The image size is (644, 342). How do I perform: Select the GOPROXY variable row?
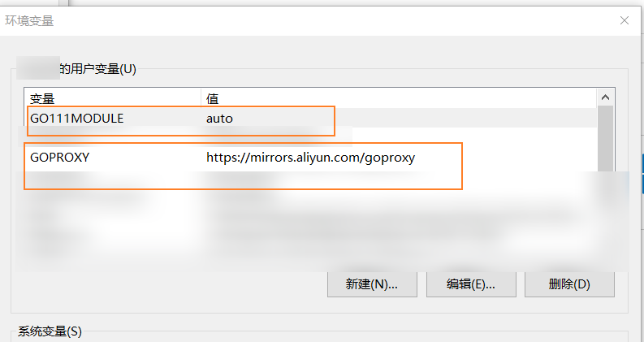(x=310, y=158)
